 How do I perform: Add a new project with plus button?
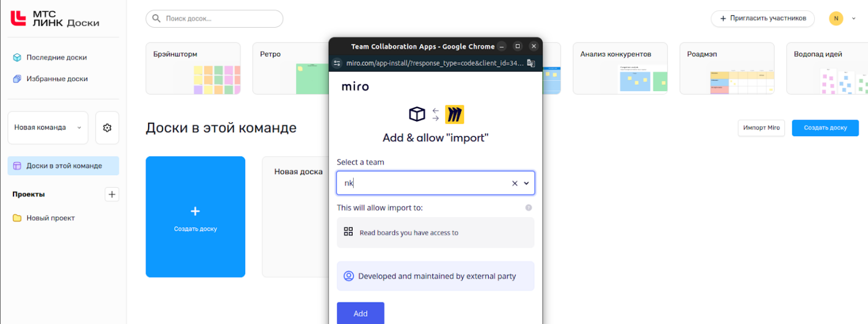point(112,195)
